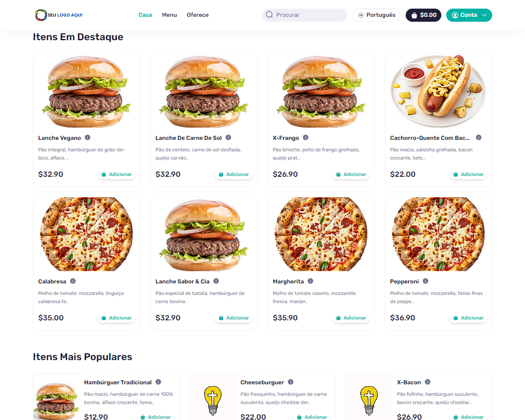Click info icon beside Pepperoni

click(x=425, y=281)
